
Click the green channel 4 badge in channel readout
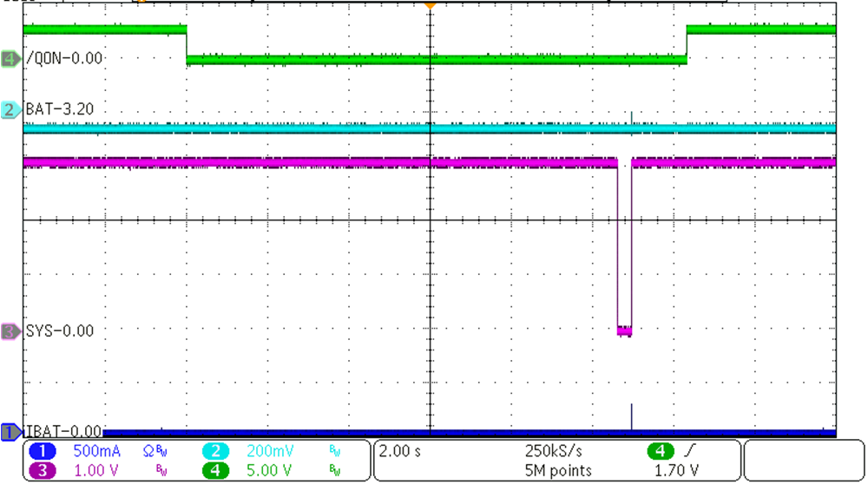[216, 471]
